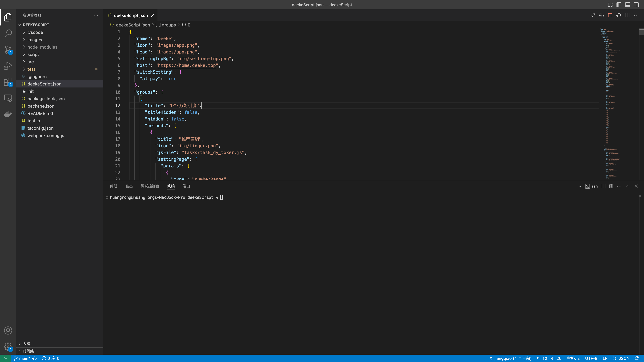Screen dimensions: 644x362
Task: Kill the terminal with trash icon
Action: pyautogui.click(x=611, y=186)
